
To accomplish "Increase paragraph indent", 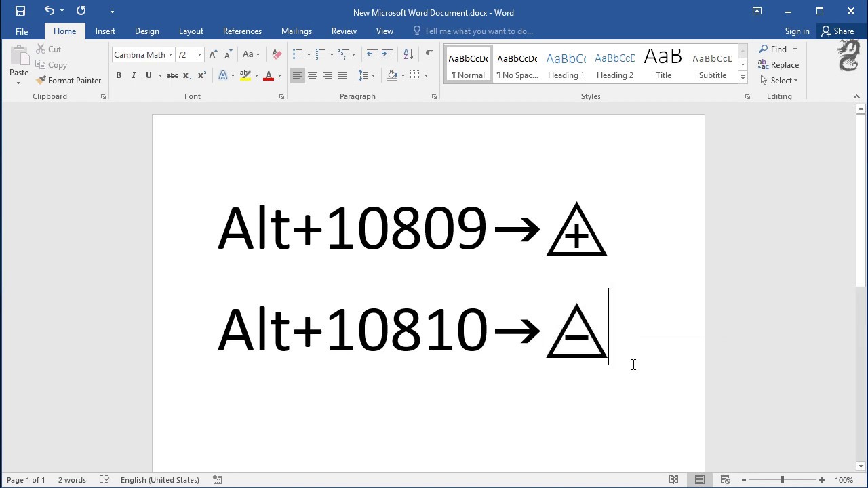I will pyautogui.click(x=387, y=54).
